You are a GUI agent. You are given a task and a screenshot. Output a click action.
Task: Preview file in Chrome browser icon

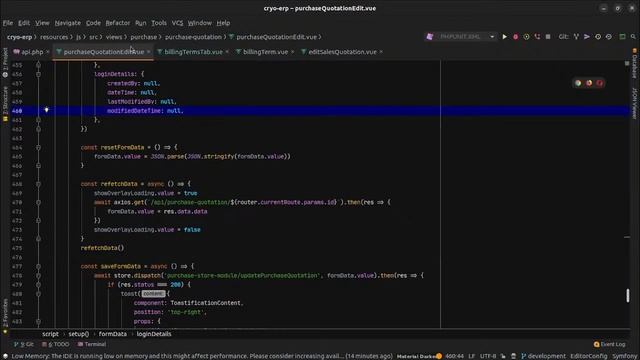tap(578, 83)
